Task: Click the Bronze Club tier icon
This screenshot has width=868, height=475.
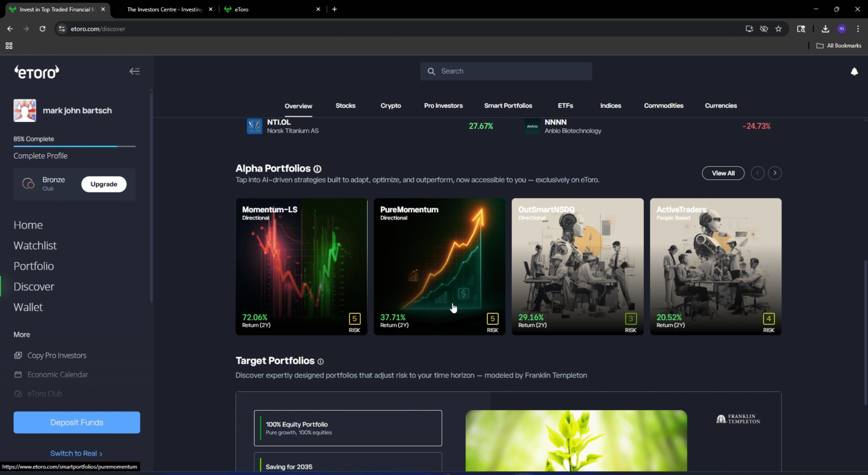Action: click(x=28, y=184)
